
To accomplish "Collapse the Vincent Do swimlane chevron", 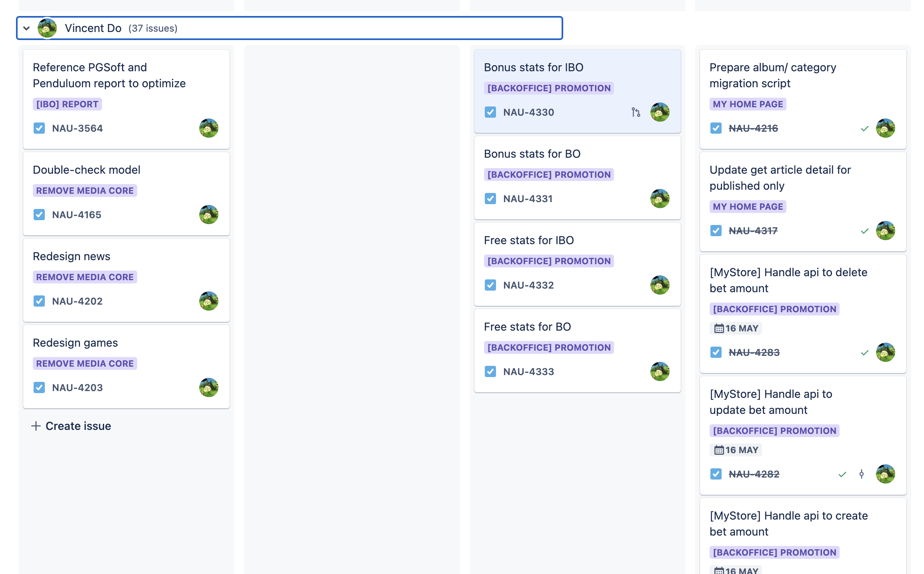I will pyautogui.click(x=27, y=28).
